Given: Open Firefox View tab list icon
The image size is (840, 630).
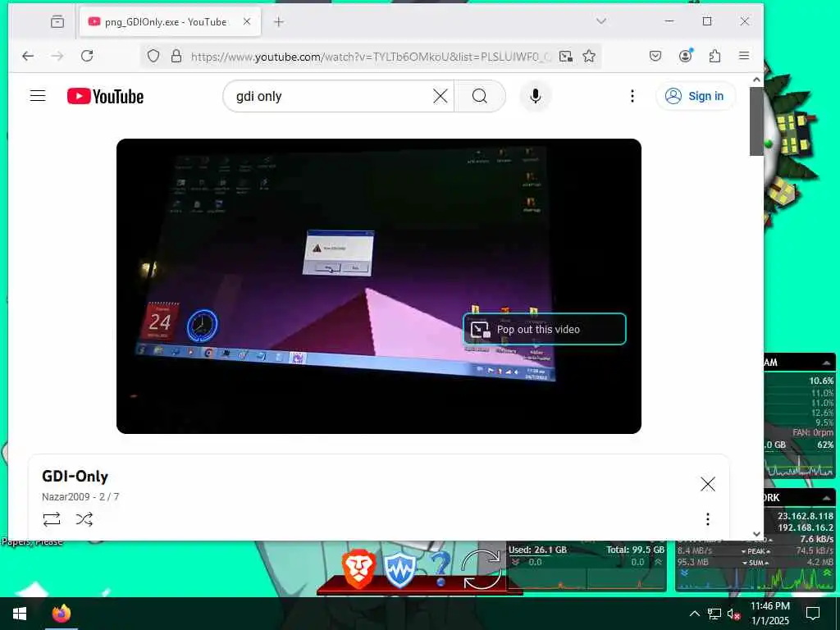Looking at the screenshot, I should tap(57, 21).
